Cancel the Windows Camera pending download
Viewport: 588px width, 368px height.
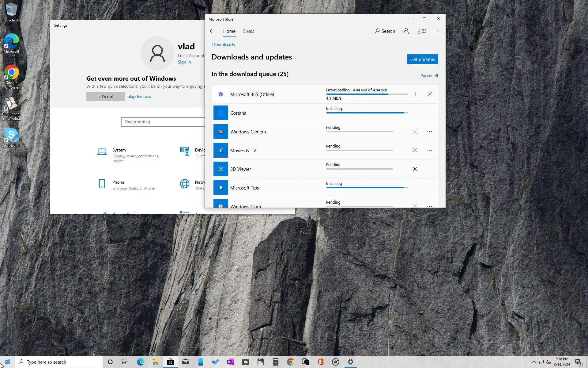click(415, 132)
